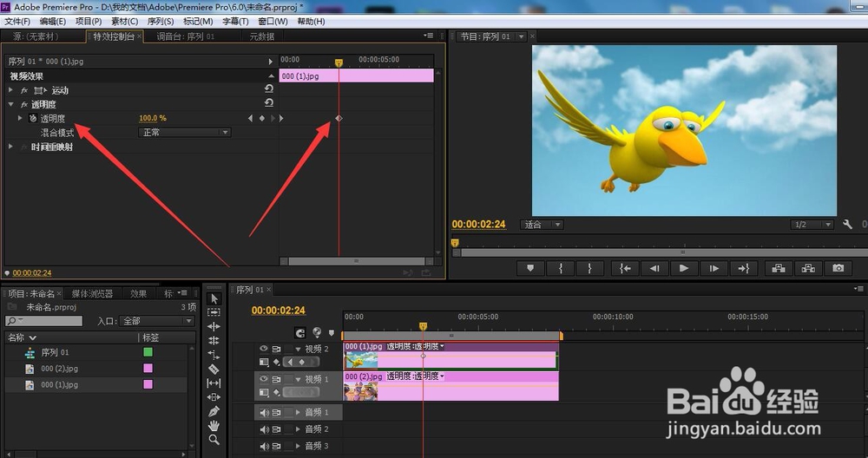
Task: Reset the 运动 effect parameters
Action: click(x=269, y=88)
